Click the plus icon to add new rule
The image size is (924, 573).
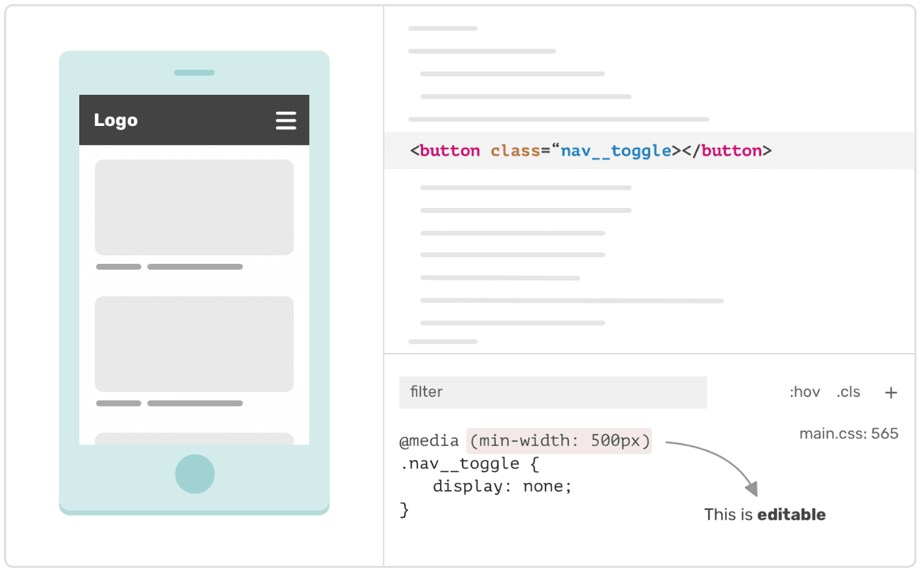tap(891, 393)
